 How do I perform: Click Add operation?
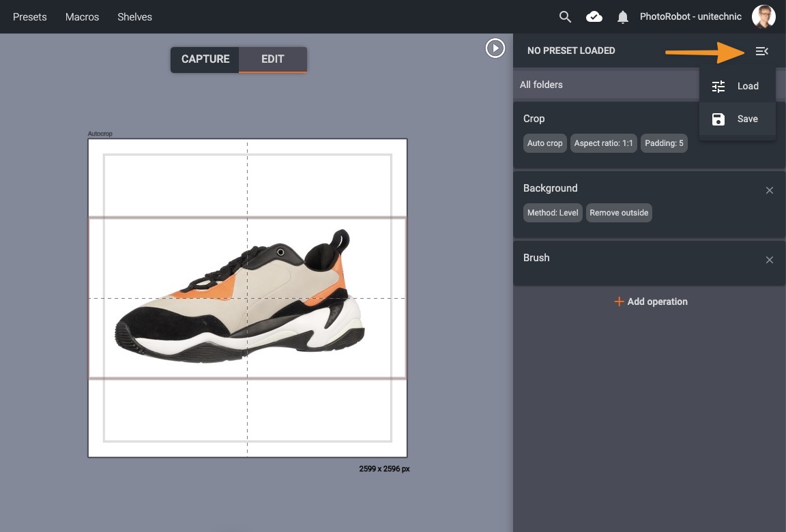click(x=651, y=301)
